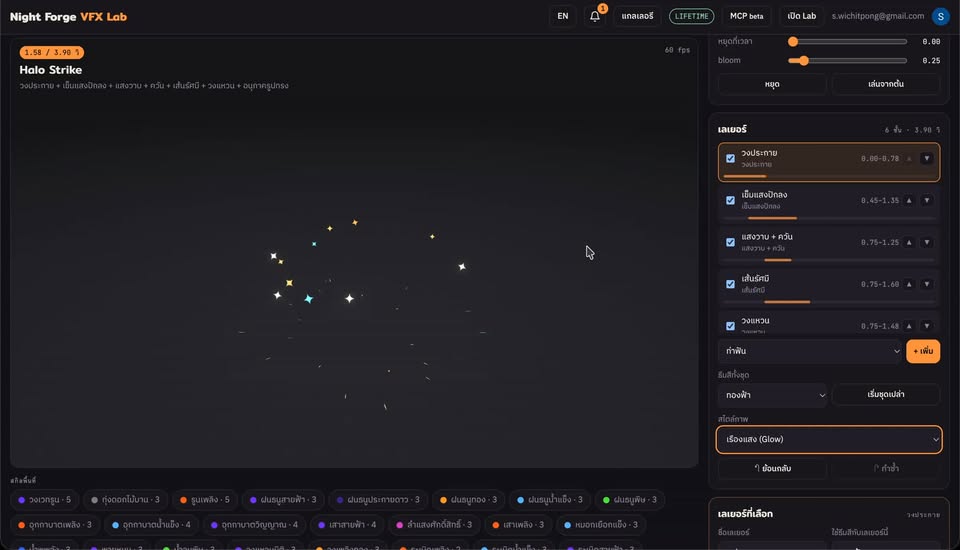Open the user avatar S menu
The height and width of the screenshot is (550, 960).
coord(940,17)
